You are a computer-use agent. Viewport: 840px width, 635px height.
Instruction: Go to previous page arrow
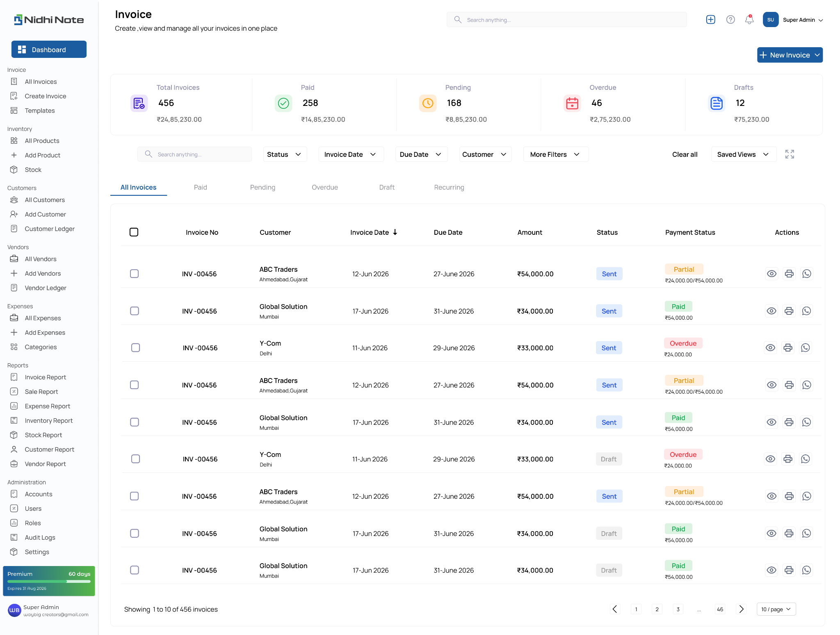coord(615,609)
